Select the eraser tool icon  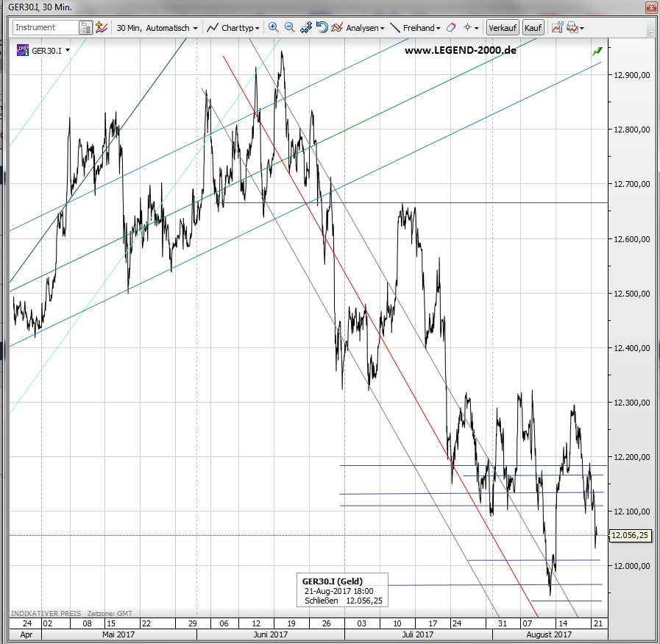click(x=451, y=27)
